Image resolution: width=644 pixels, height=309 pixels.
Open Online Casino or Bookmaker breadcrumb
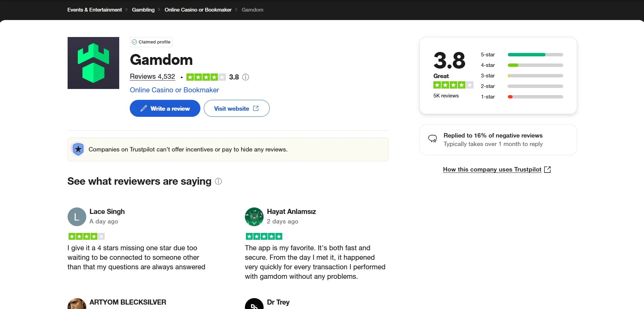pyautogui.click(x=198, y=10)
